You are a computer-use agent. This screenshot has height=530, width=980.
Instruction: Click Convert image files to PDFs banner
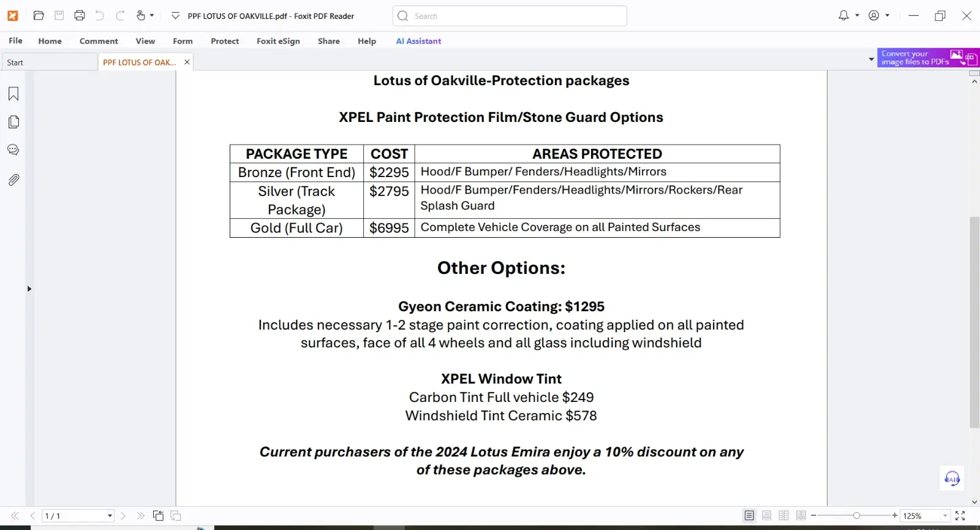coord(915,58)
